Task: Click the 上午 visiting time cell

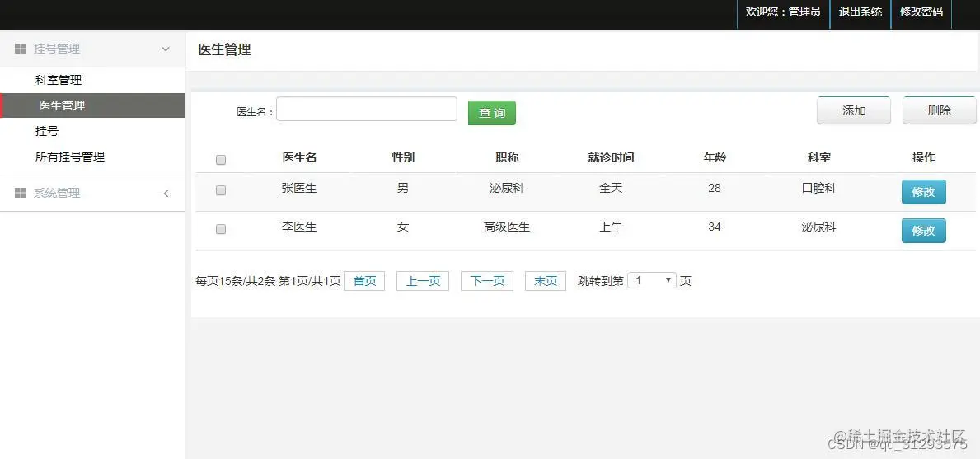Action: [611, 227]
